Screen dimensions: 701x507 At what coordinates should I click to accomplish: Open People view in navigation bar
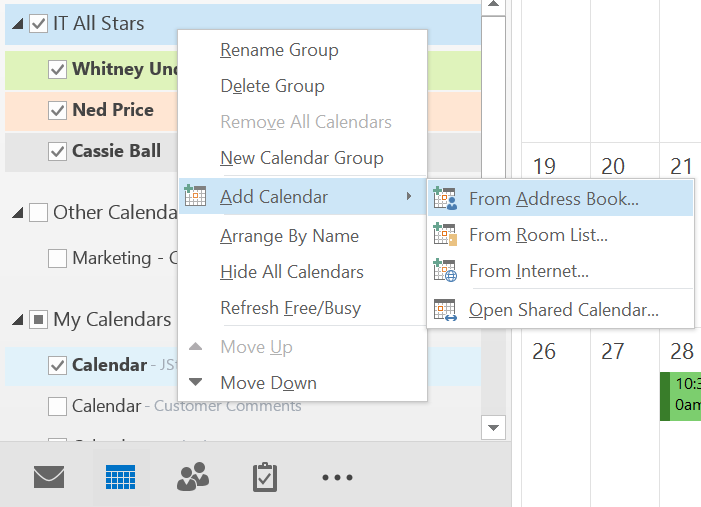[192, 477]
